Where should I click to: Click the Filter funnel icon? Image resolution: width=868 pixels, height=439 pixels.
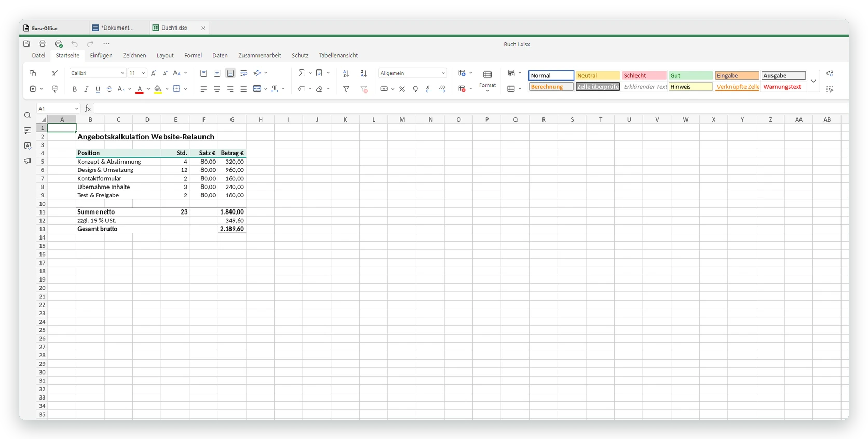click(346, 89)
